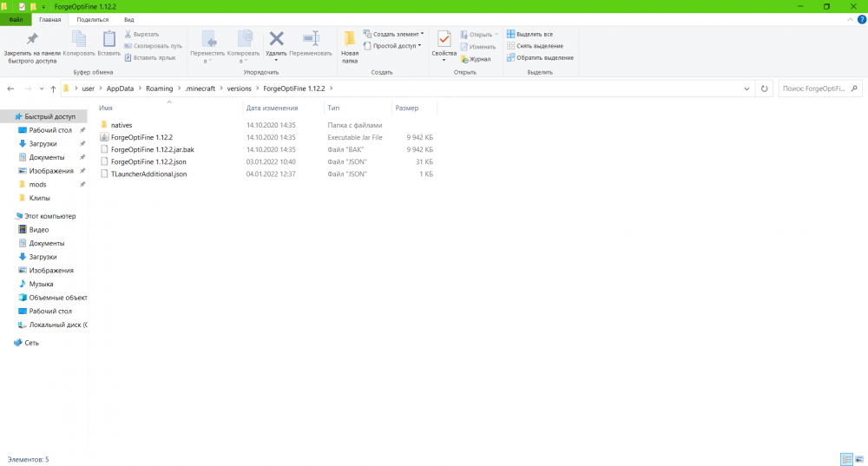Collapse the ribbon with chevron

point(851,20)
